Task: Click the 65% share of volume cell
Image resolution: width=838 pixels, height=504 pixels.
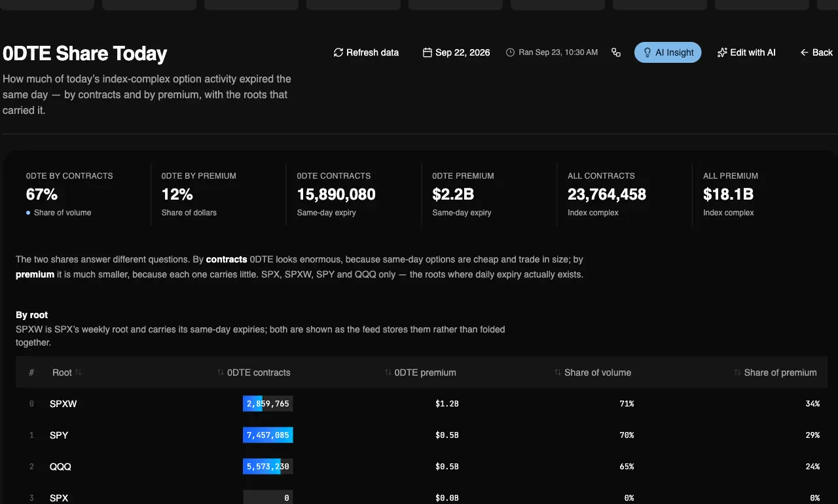Action: pos(627,467)
